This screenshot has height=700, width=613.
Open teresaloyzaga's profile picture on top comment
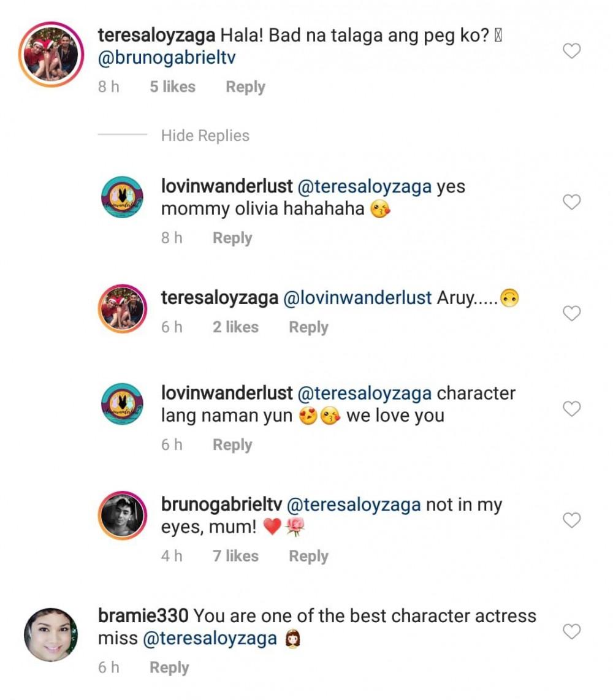[x=51, y=56]
